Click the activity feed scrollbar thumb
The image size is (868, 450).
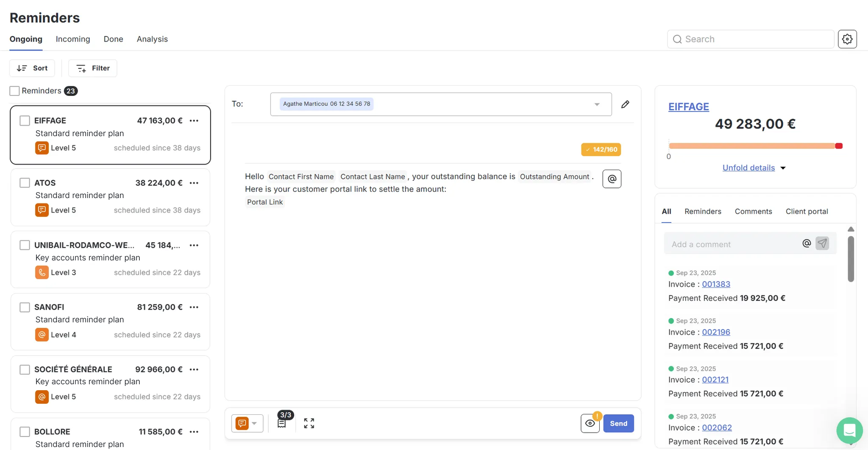click(x=851, y=259)
